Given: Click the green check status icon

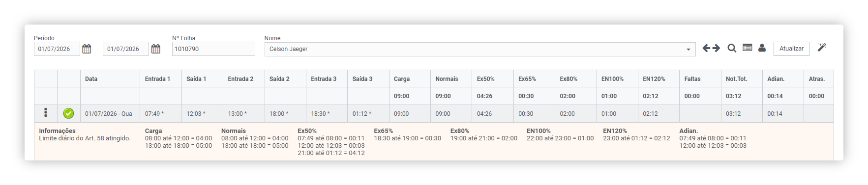Looking at the screenshot, I should point(69,113).
